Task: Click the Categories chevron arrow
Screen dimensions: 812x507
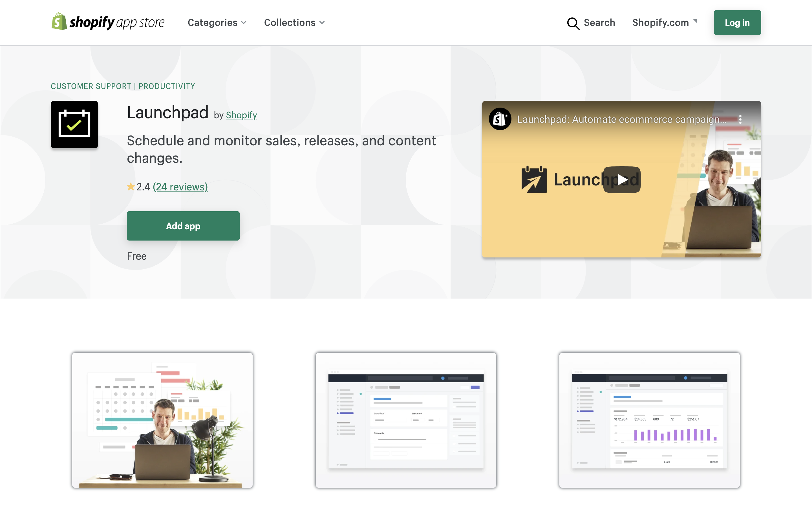Action: click(x=244, y=23)
